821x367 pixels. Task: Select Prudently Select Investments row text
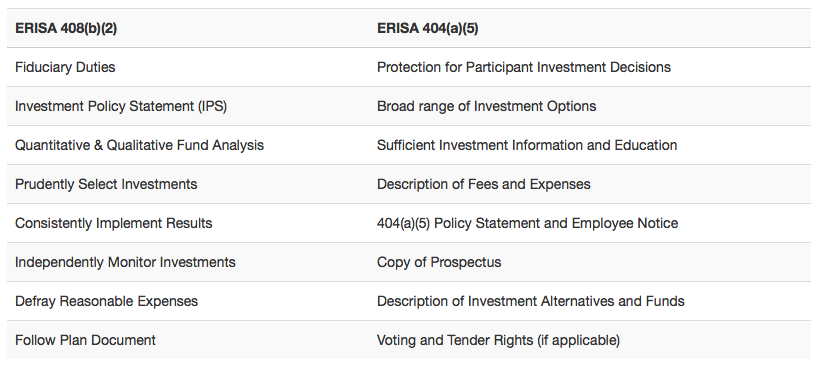tap(106, 184)
